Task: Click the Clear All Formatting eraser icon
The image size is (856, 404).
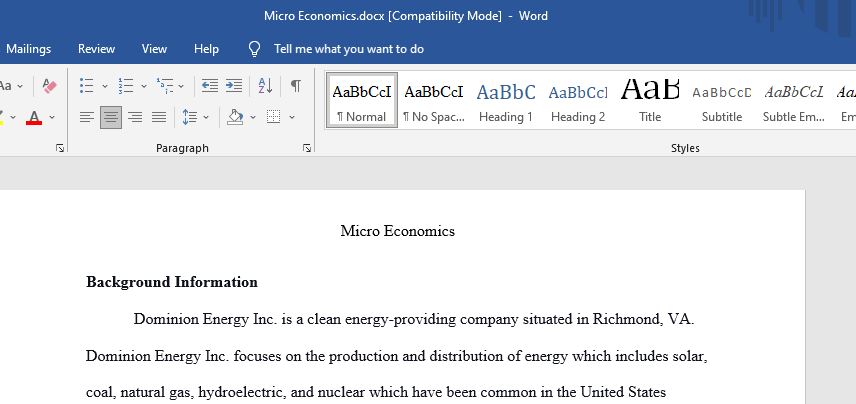Action: 49,86
